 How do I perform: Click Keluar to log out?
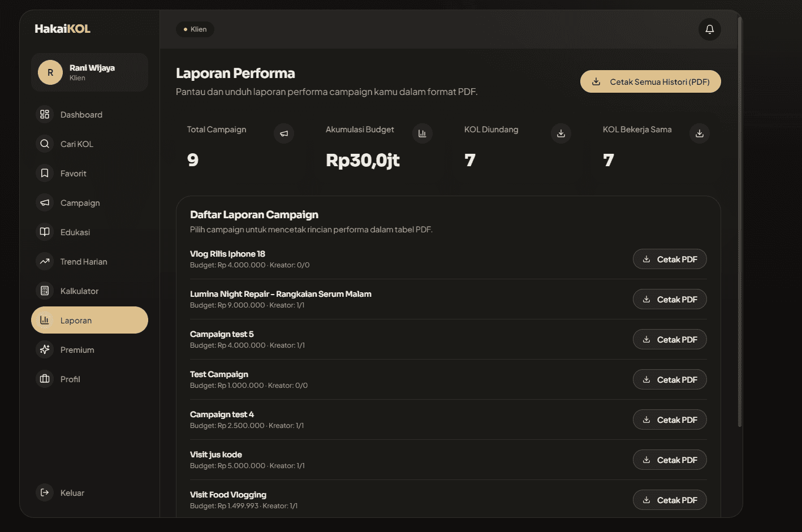click(x=89, y=492)
